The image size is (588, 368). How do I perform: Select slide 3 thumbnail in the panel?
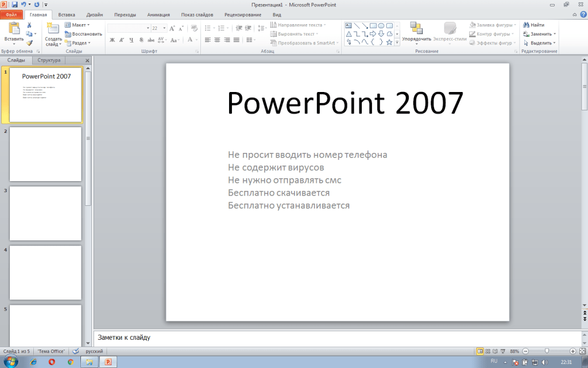click(45, 213)
